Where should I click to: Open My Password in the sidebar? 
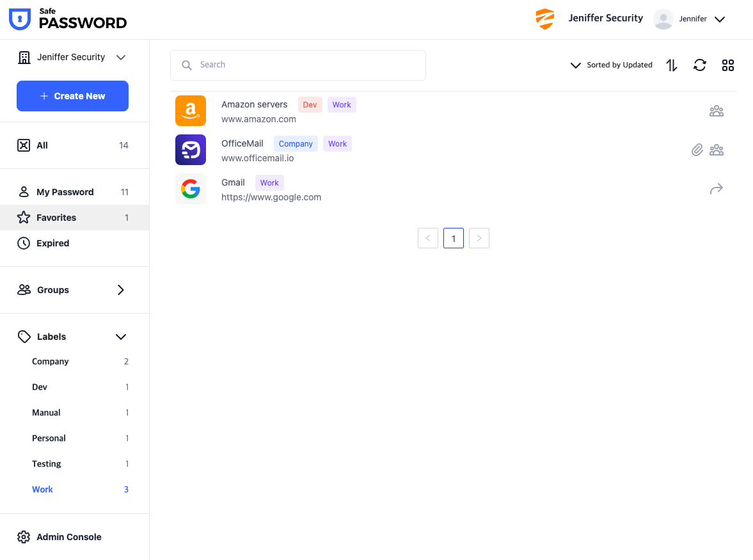click(x=65, y=192)
